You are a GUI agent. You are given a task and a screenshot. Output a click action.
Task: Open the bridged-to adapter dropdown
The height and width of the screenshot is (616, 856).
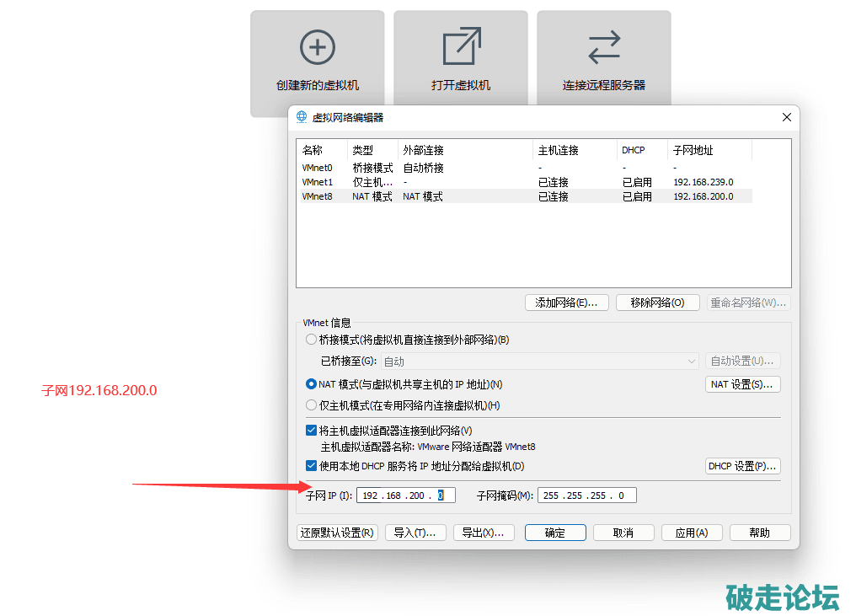tap(541, 362)
